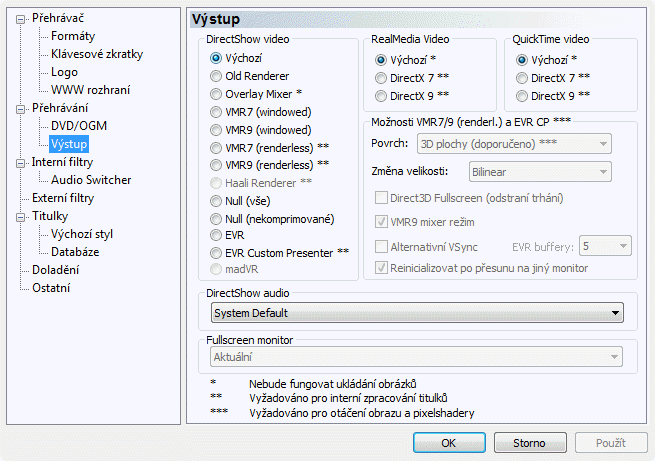Viewport: 655px width, 461px height.
Task: Select DirectX 7 for QuickTime video
Action: coord(522,78)
